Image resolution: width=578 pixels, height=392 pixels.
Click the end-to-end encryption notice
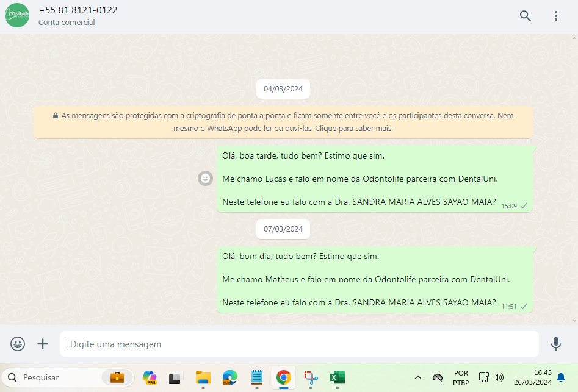pyautogui.click(x=283, y=122)
